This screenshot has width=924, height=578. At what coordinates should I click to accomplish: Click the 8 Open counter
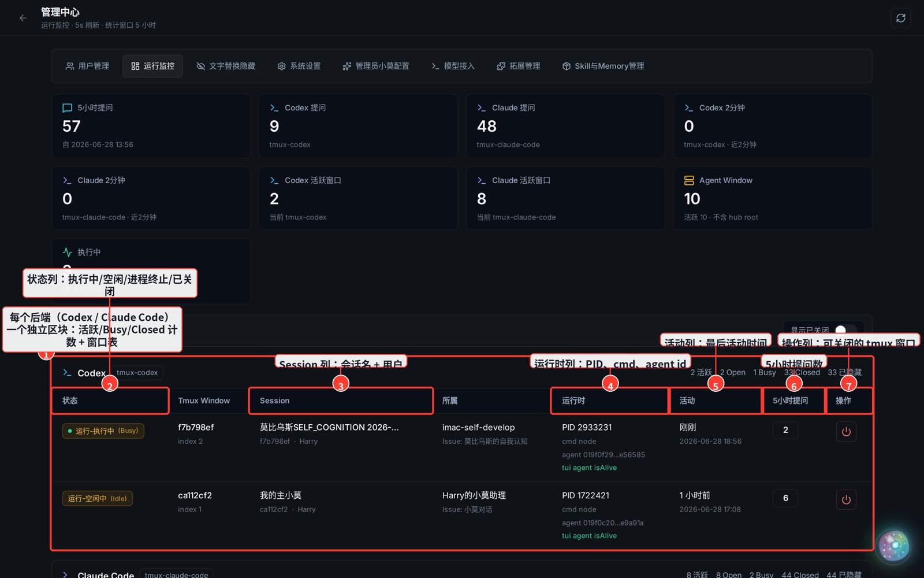[729, 575]
